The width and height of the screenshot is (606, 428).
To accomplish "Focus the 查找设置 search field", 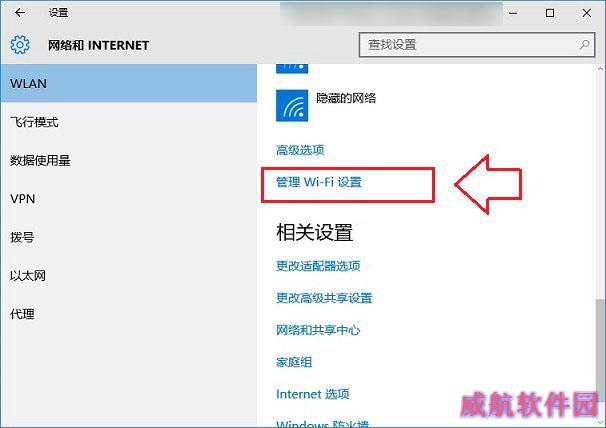I will [477, 45].
